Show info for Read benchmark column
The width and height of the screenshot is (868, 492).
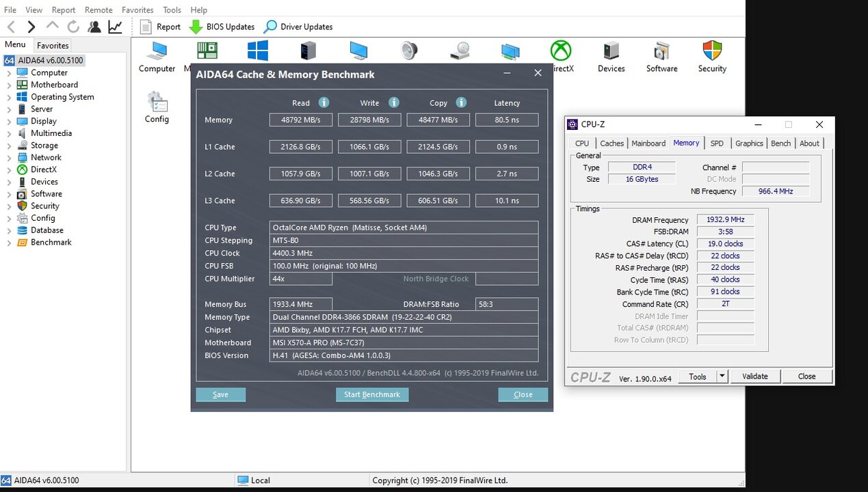324,102
